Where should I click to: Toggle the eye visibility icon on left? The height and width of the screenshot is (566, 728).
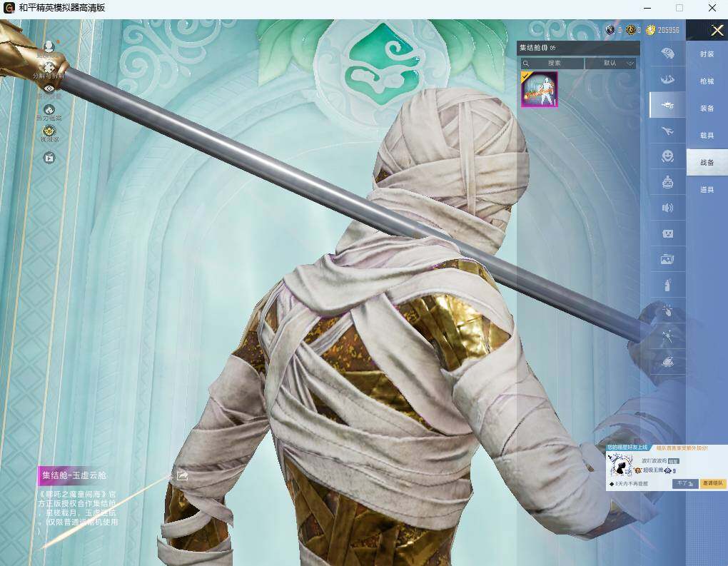tap(49, 89)
